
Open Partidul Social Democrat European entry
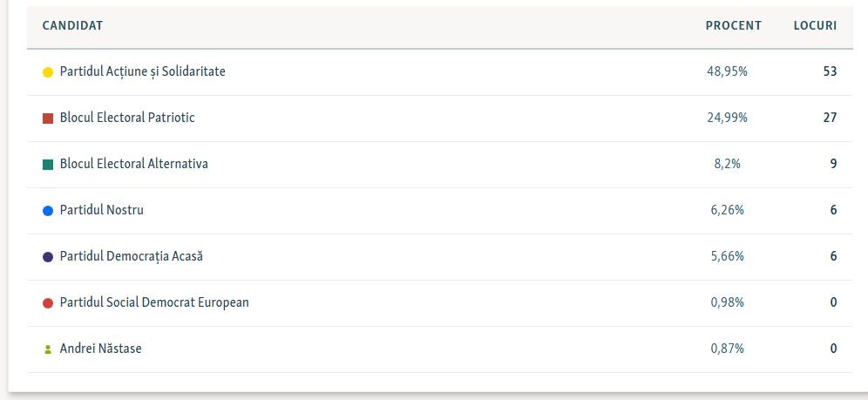pos(154,302)
